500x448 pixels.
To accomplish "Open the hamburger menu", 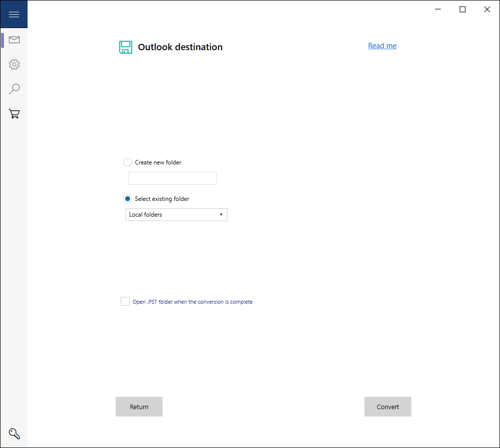I will coord(14,14).
